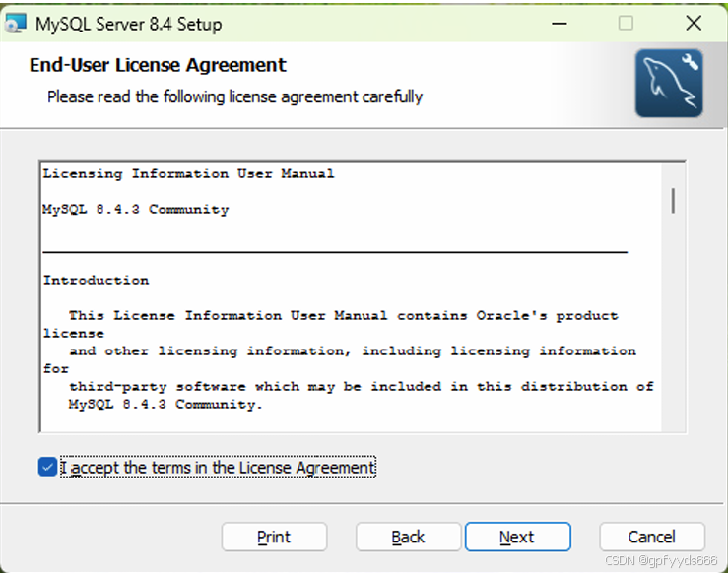Click the greyed-out maximize window button

tap(626, 23)
